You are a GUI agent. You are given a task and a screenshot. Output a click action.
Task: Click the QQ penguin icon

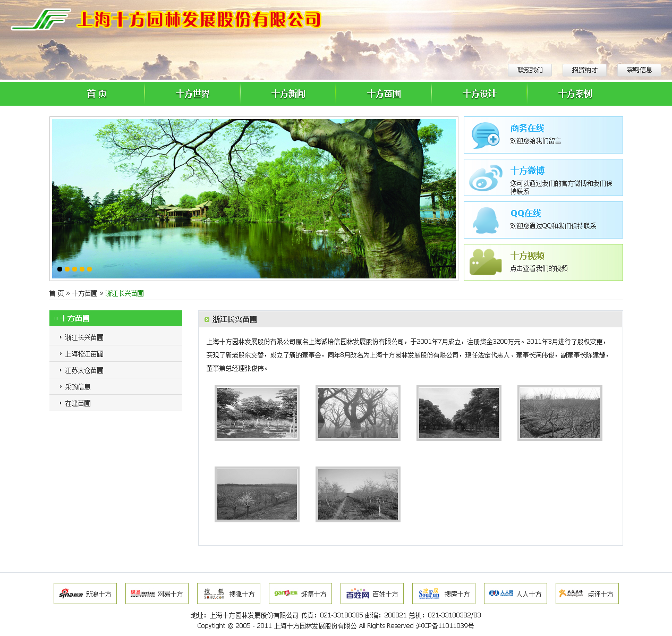[x=486, y=221]
